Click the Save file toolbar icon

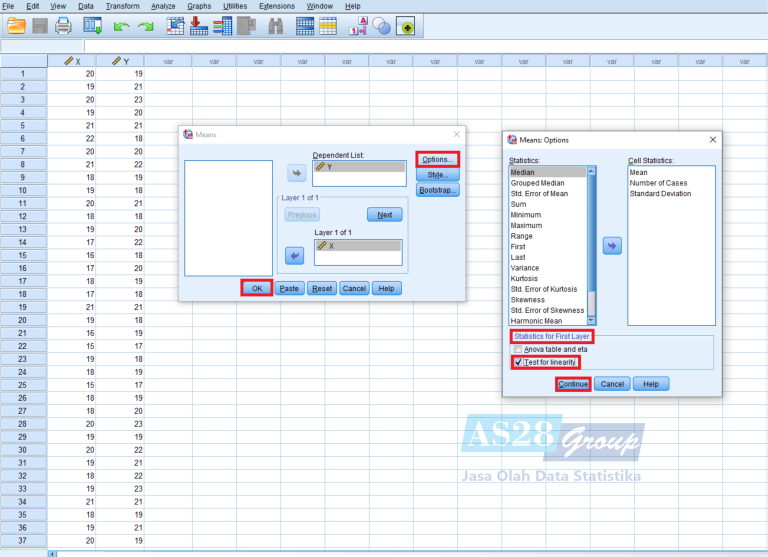[x=41, y=27]
